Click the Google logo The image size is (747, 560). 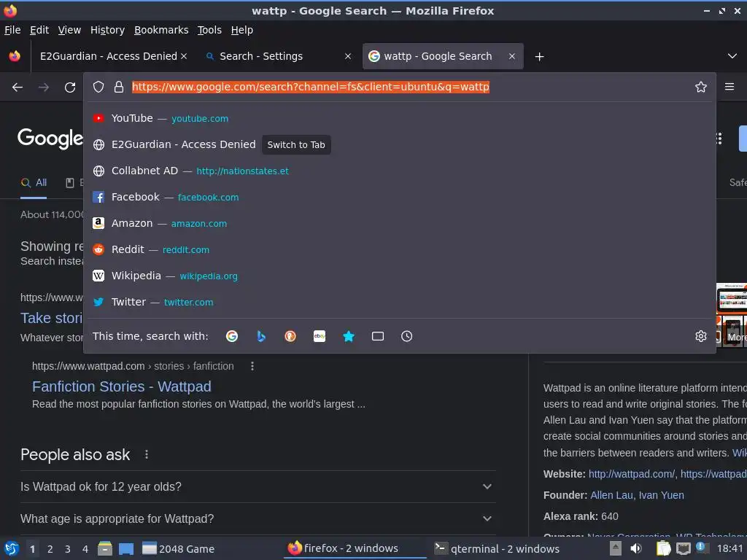click(50, 139)
